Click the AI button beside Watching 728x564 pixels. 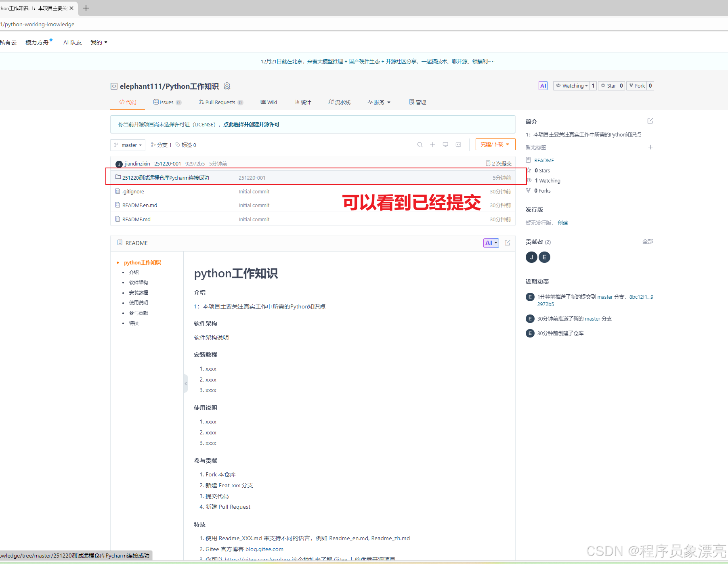tap(543, 86)
